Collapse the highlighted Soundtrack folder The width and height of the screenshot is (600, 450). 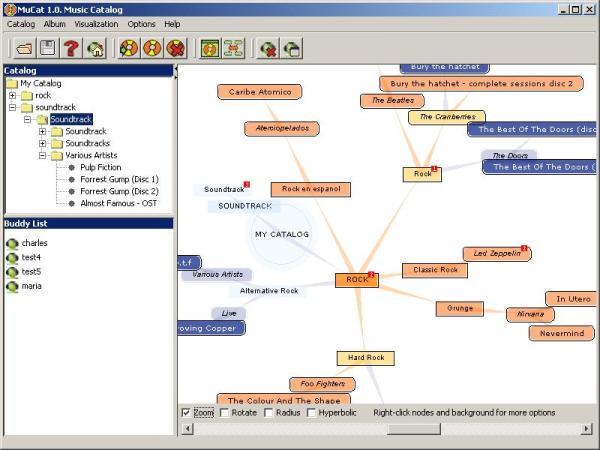pos(28,119)
